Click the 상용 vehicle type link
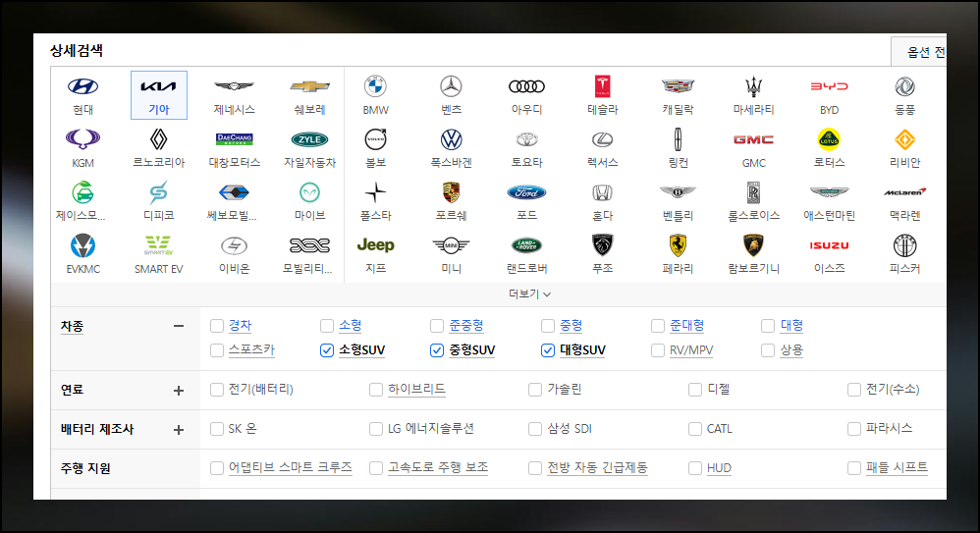This screenshot has height=533, width=980. pos(791,350)
